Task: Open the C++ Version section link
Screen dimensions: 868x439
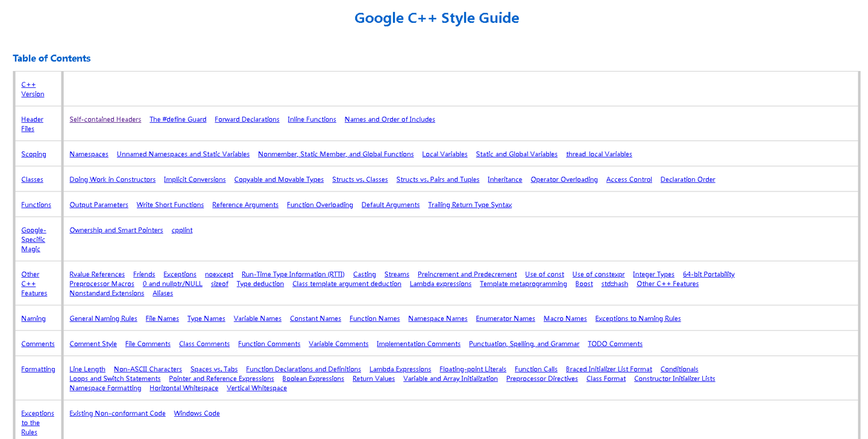Action: (x=33, y=89)
